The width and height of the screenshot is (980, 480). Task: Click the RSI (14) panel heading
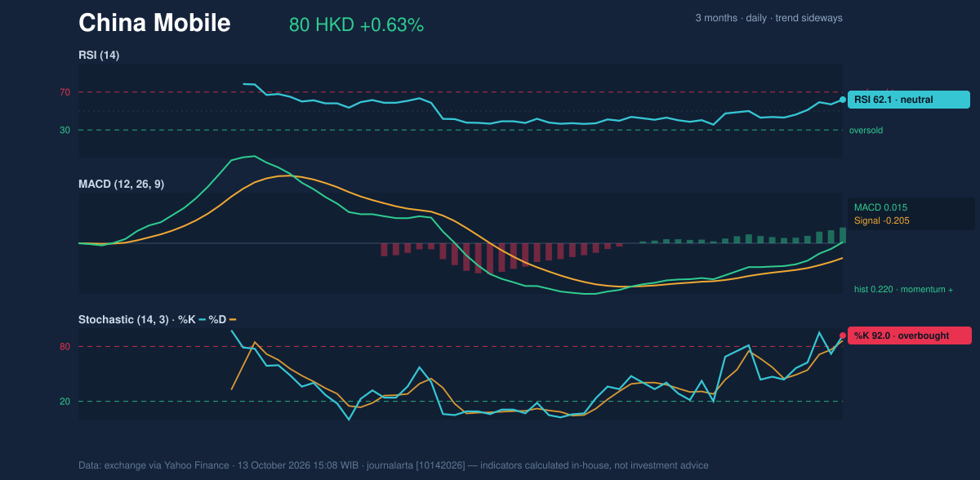coord(99,55)
